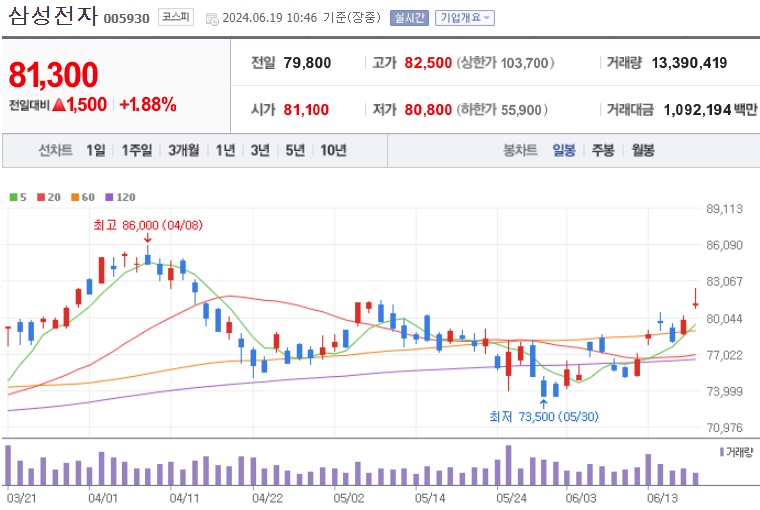Viewport: 760px width, 510px height.
Task: Click the 05/24 date axis label
Action: click(511, 498)
